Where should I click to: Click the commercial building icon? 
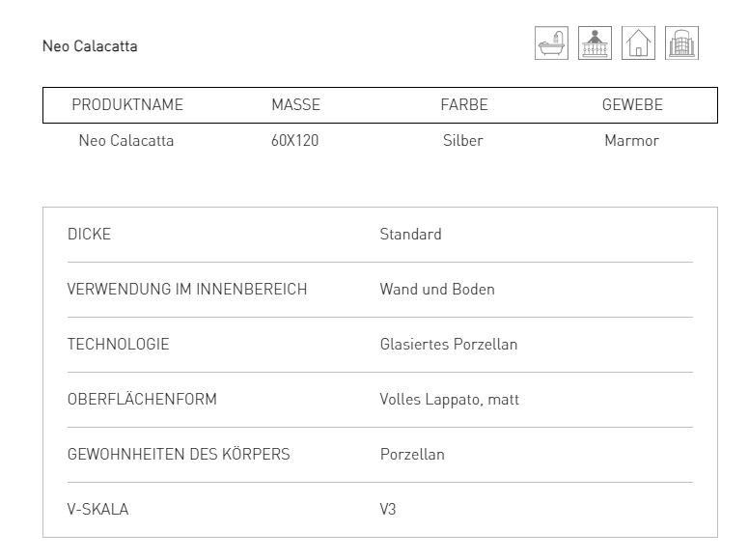(681, 43)
